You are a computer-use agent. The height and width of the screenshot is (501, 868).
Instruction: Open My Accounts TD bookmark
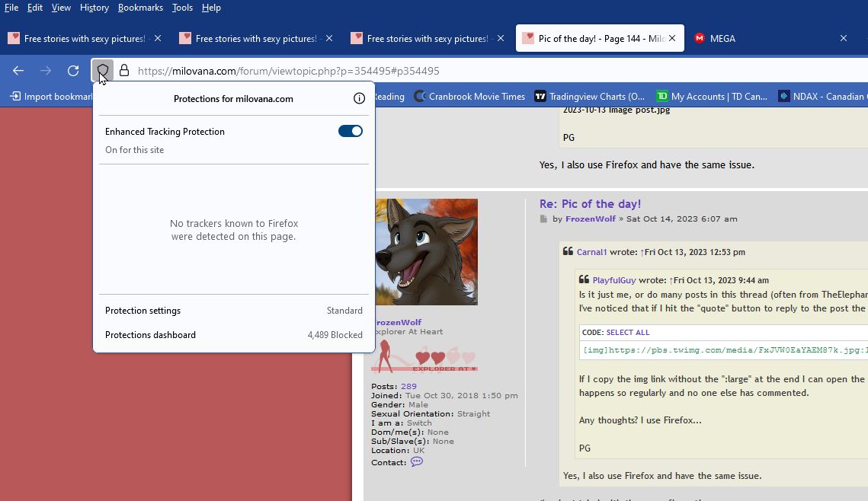(712, 96)
